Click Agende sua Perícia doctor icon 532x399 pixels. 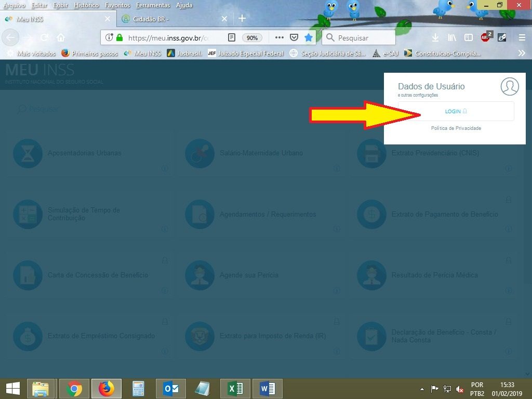pos(199,275)
